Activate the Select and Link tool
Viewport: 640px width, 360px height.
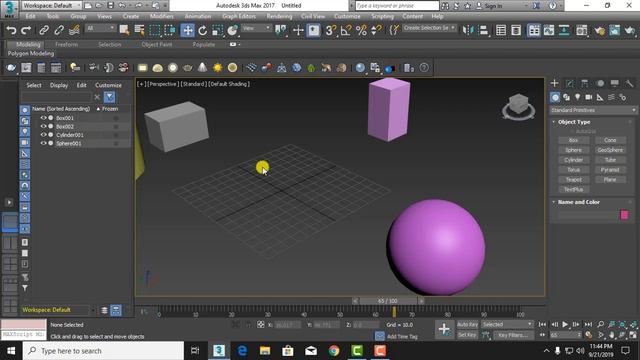44,30
